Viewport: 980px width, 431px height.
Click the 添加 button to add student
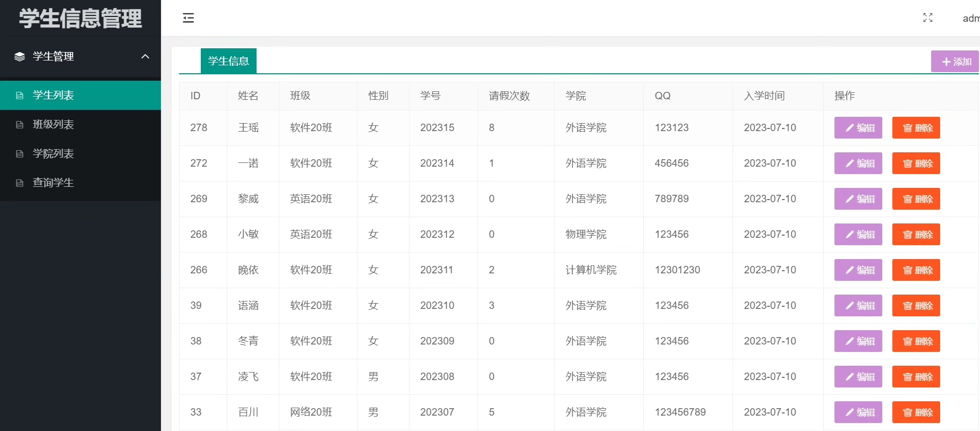(x=955, y=62)
